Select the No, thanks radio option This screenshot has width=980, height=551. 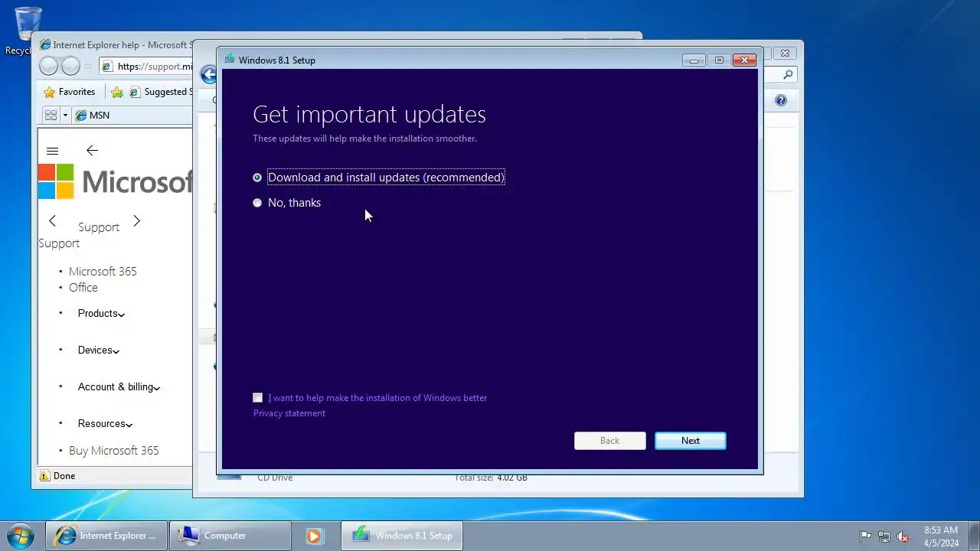pyautogui.click(x=257, y=203)
